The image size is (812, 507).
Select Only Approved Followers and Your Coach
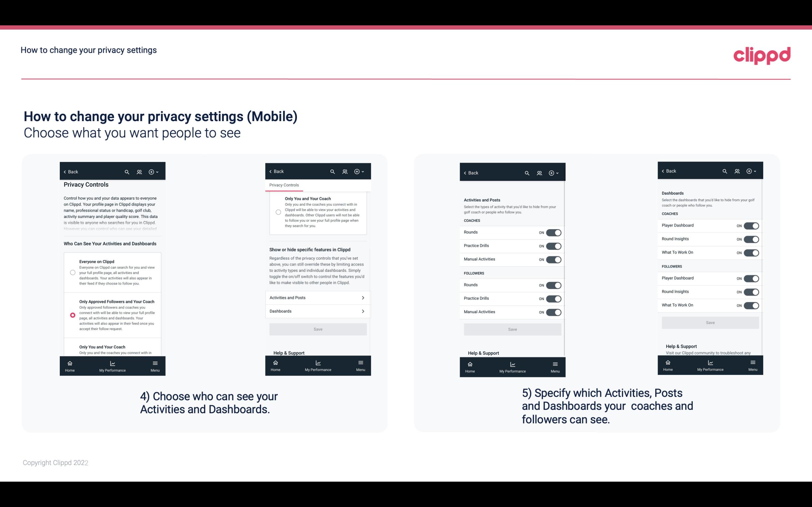point(72,315)
